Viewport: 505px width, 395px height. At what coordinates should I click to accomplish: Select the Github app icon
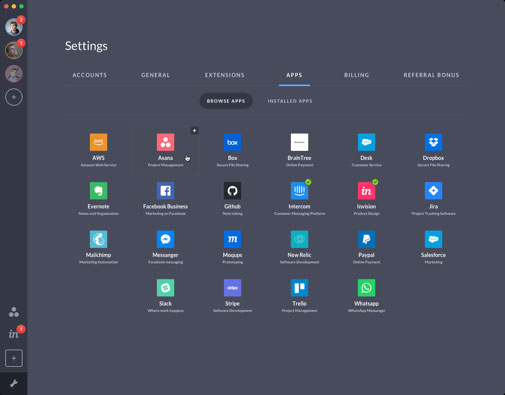coord(232,191)
